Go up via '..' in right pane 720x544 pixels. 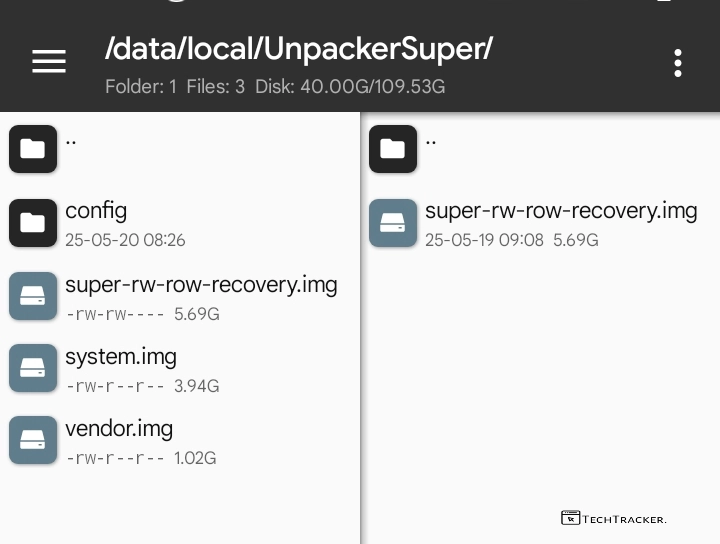point(431,139)
